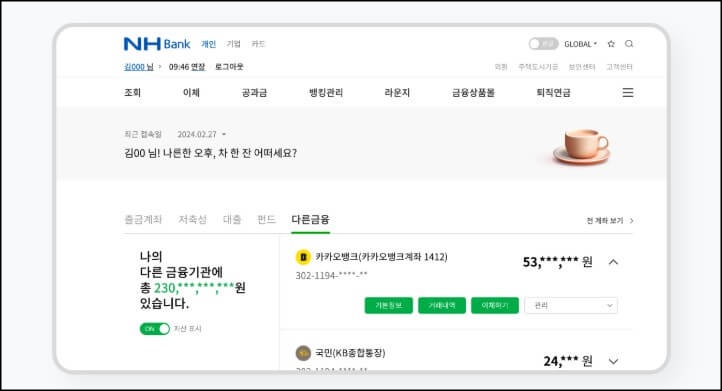Click the 53,***,*** 원 balance
The height and width of the screenshot is (391, 722).
point(558,262)
